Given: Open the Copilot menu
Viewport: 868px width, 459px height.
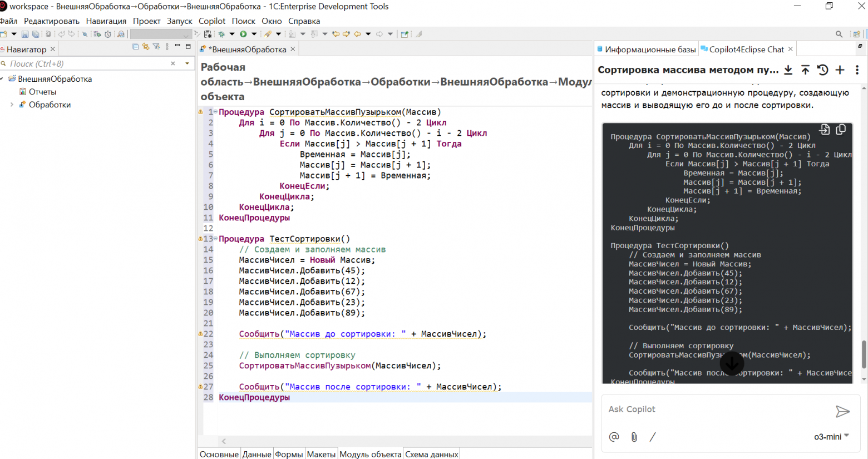Looking at the screenshot, I should point(212,21).
